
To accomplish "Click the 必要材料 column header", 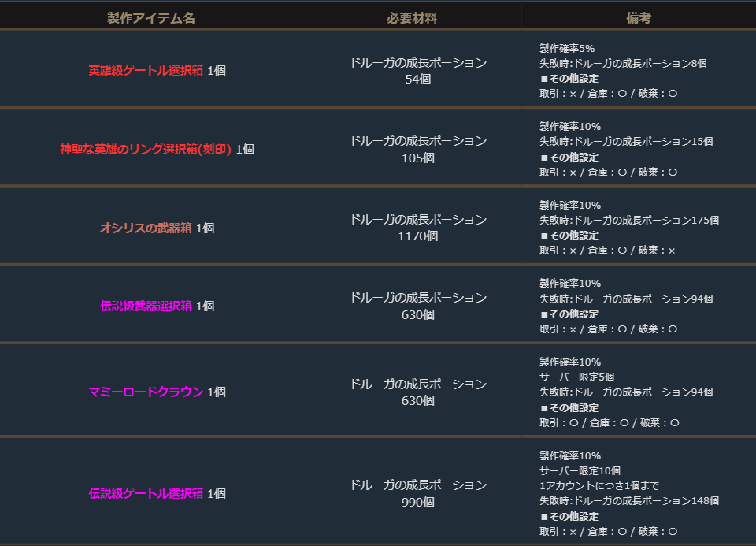I will (412, 18).
